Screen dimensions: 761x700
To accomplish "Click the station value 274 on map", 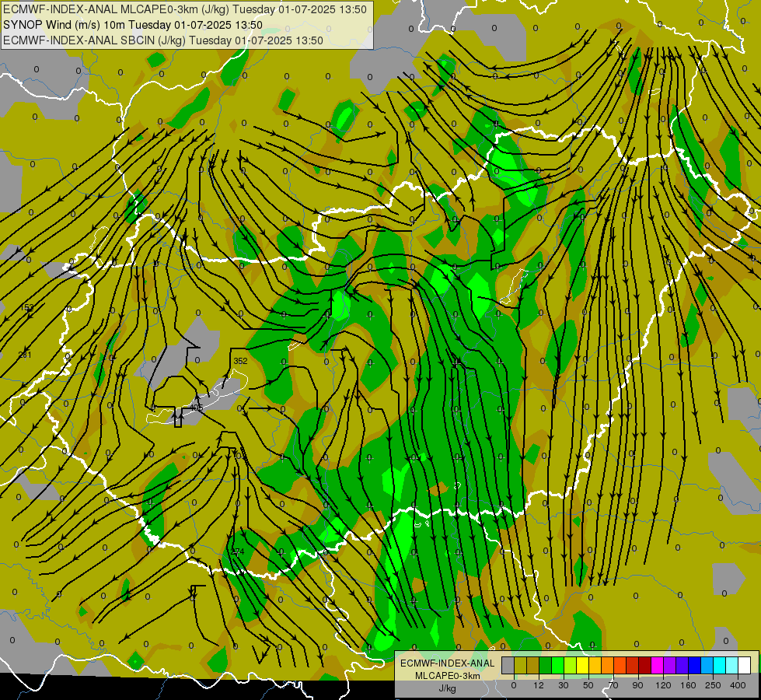I will coord(238,552).
